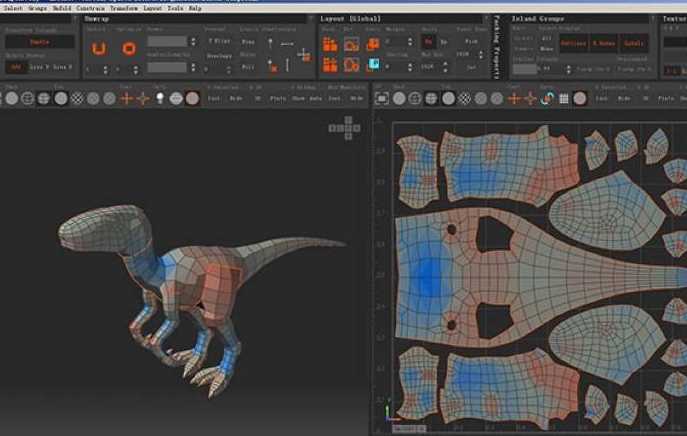687x436 pixels.
Task: Select checker texture shading in 3D toolbar
Action: point(77,99)
